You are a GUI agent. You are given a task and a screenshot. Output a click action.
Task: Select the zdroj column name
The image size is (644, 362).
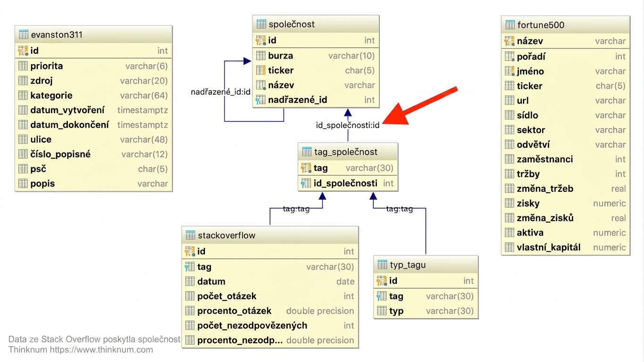[42, 81]
